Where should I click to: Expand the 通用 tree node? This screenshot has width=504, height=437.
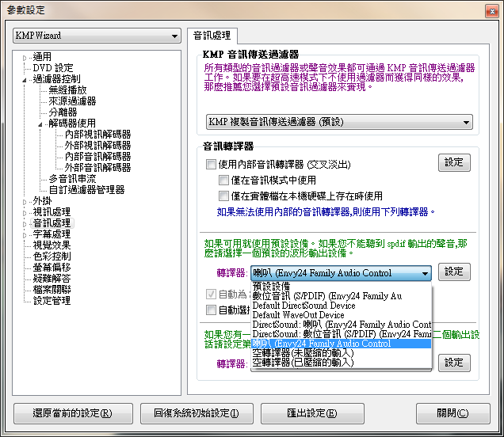[x=25, y=58]
